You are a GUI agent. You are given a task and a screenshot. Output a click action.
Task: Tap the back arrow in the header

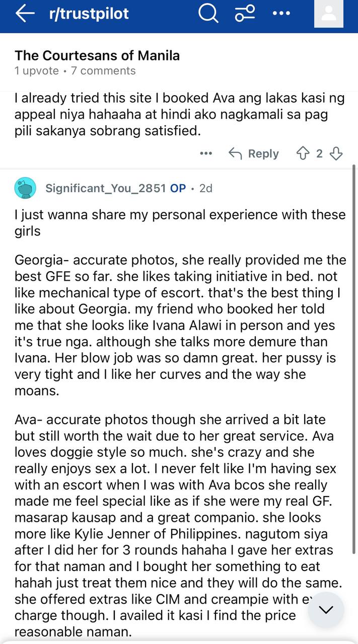[24, 14]
